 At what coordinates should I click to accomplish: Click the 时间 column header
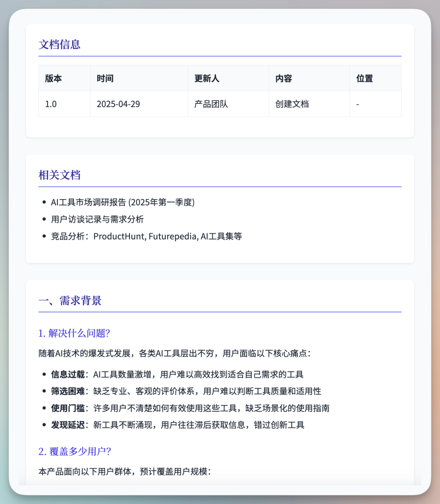tap(105, 78)
